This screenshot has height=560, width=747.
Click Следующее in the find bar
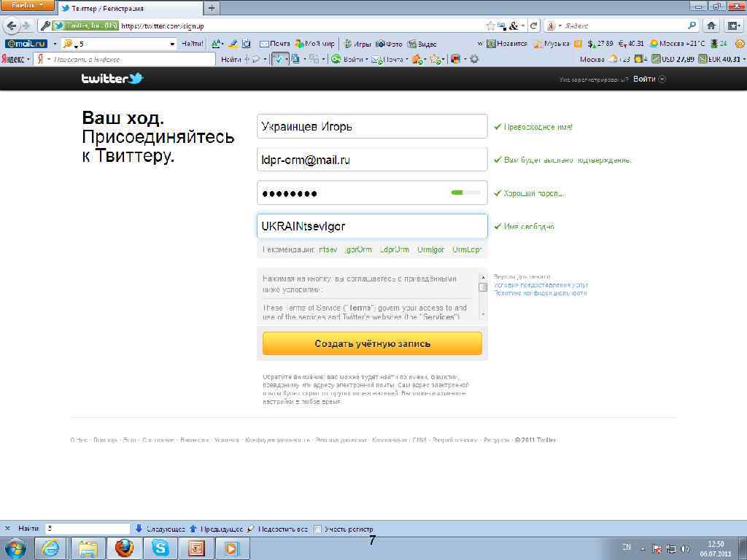tap(160, 529)
